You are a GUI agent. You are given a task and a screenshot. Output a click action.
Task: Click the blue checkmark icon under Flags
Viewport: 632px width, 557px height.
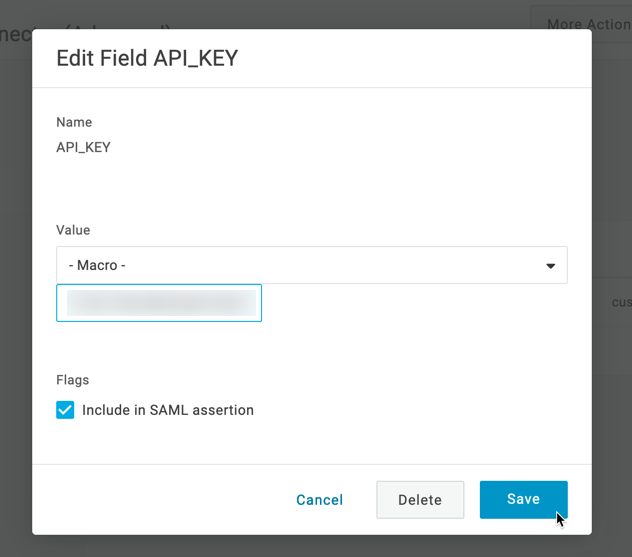[x=65, y=410]
